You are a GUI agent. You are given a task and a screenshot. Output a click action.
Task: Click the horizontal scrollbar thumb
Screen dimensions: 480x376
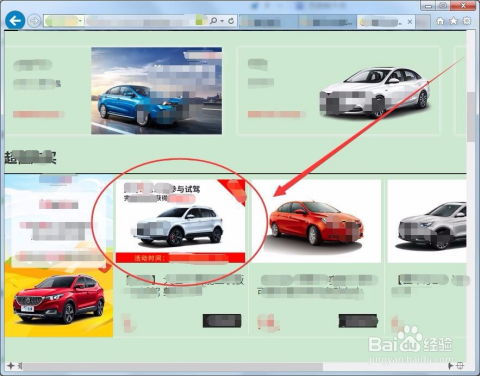click(173, 366)
